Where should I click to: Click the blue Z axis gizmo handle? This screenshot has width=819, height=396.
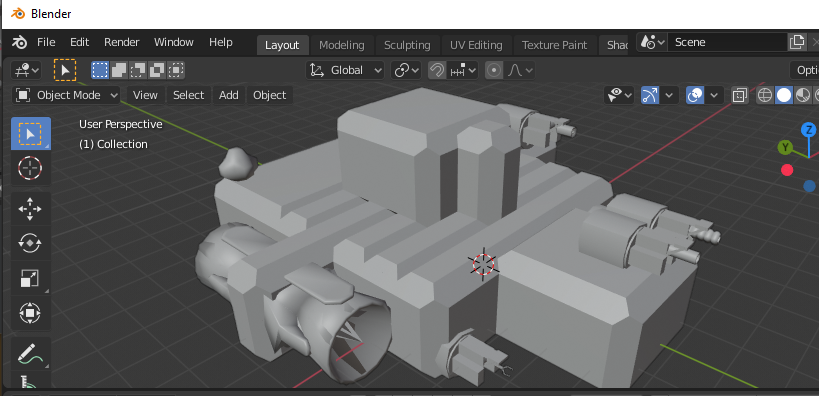809,130
